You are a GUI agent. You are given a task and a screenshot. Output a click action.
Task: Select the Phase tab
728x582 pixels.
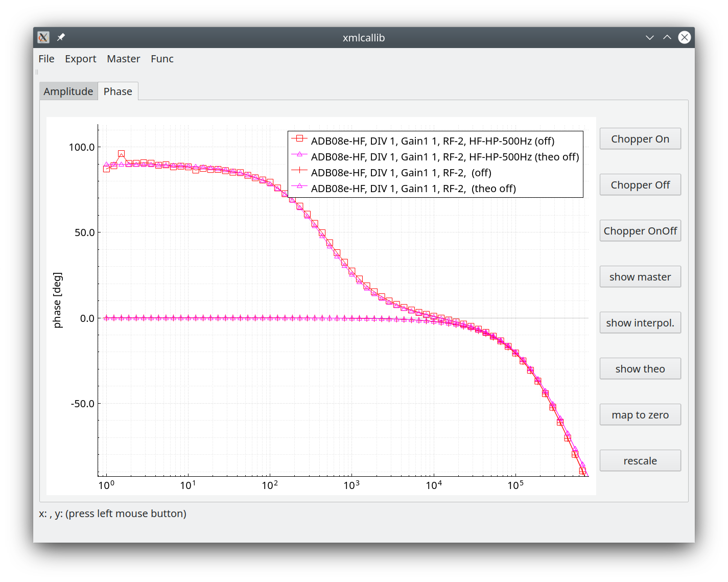click(x=118, y=91)
